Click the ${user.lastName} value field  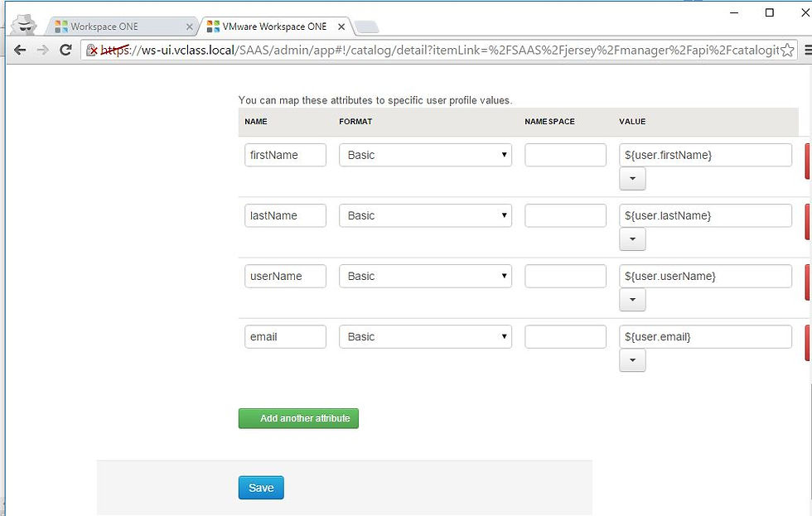pos(705,215)
